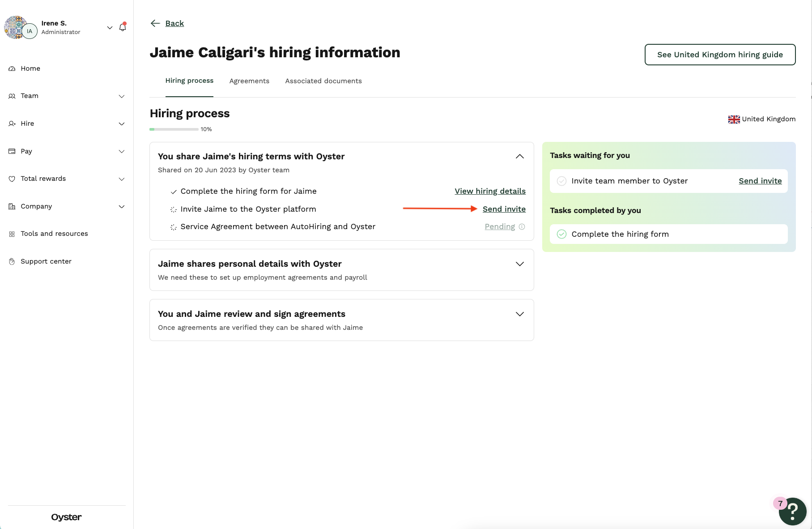Click the 10% progress label
The width and height of the screenshot is (812, 529).
(206, 129)
